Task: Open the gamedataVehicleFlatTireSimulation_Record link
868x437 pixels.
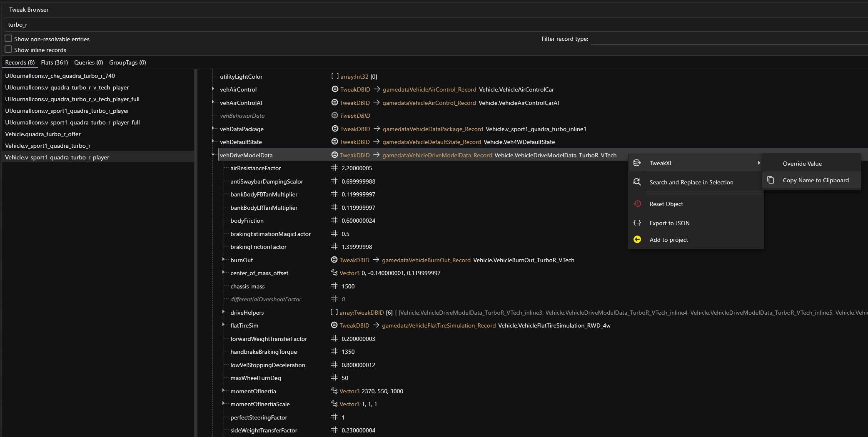Action: pos(439,325)
